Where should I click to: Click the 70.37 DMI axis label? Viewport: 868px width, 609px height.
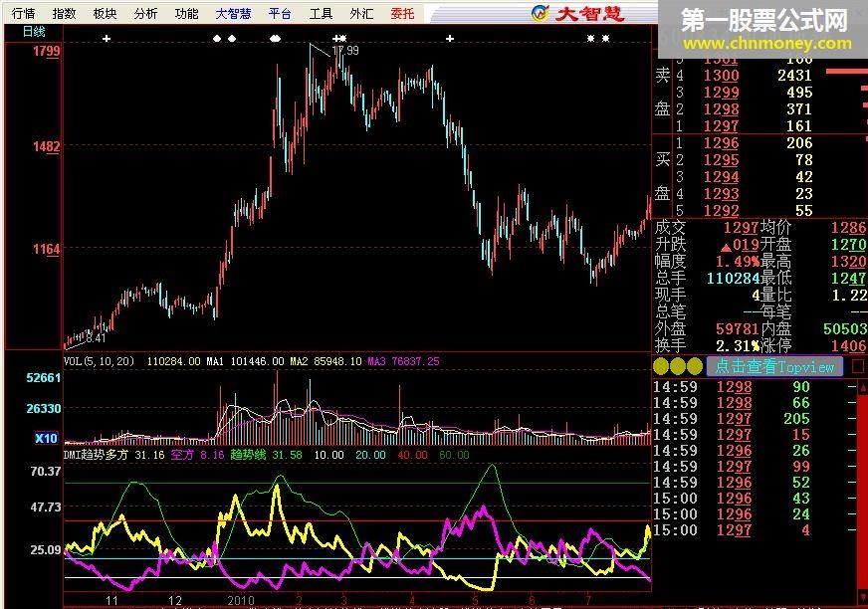tap(46, 471)
